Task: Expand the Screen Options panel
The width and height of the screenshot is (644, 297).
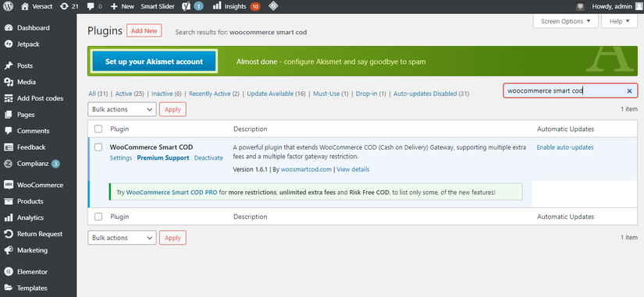Action: [x=566, y=21]
